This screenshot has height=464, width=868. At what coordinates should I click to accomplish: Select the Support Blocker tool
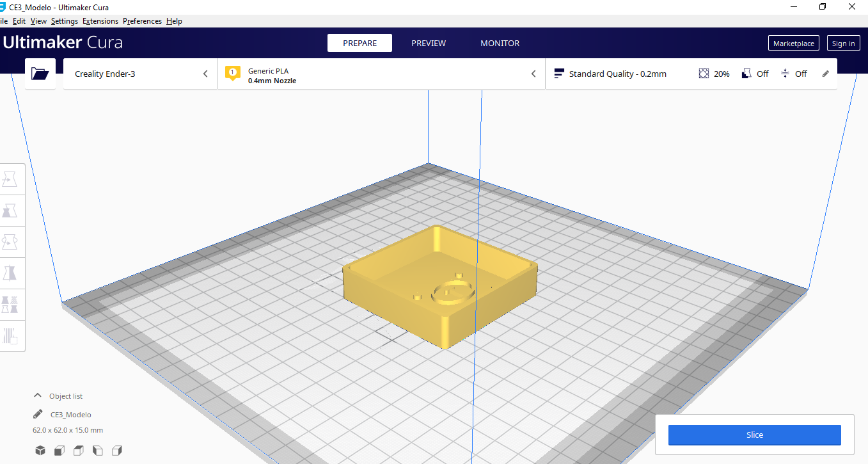[10, 335]
